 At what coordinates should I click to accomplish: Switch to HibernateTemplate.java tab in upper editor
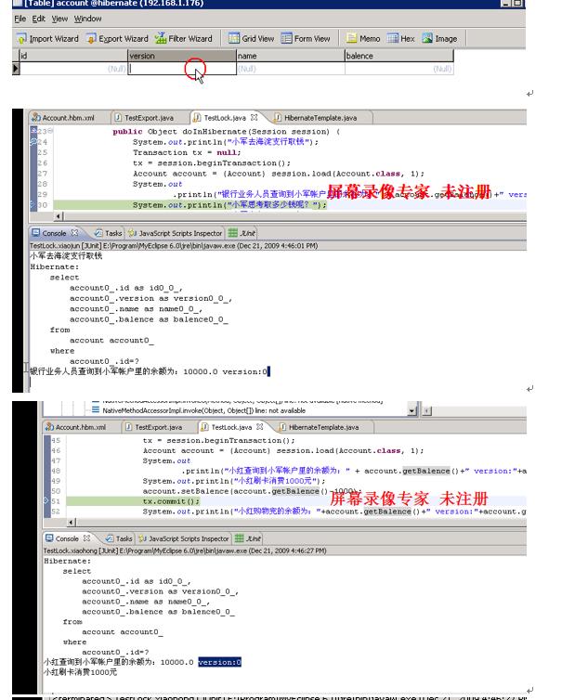(x=316, y=118)
